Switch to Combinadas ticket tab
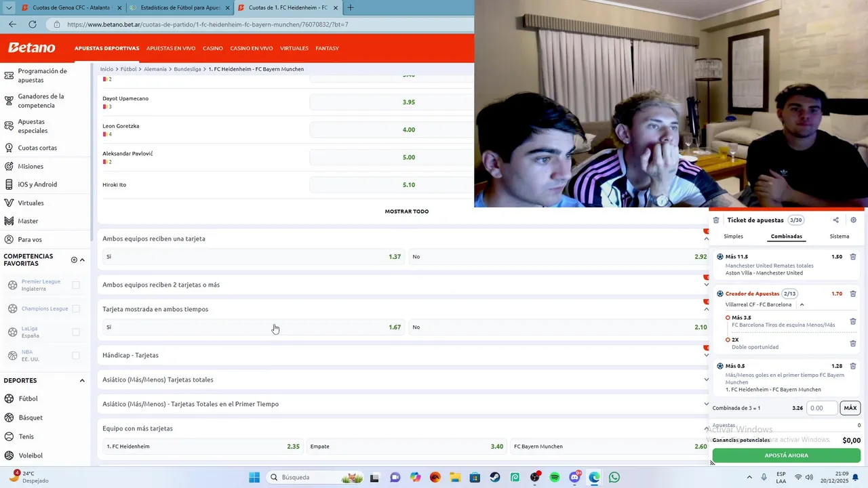Viewport: 868px width, 488px height. (787, 237)
